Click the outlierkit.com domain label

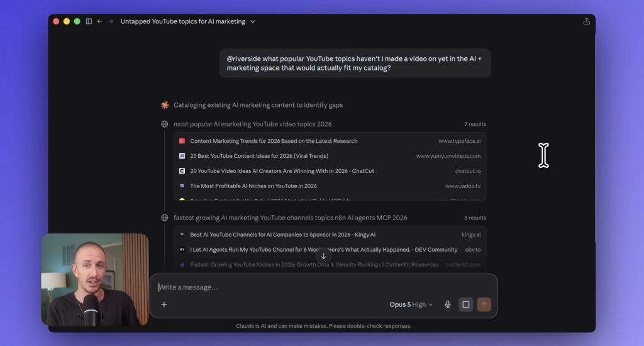click(x=463, y=265)
